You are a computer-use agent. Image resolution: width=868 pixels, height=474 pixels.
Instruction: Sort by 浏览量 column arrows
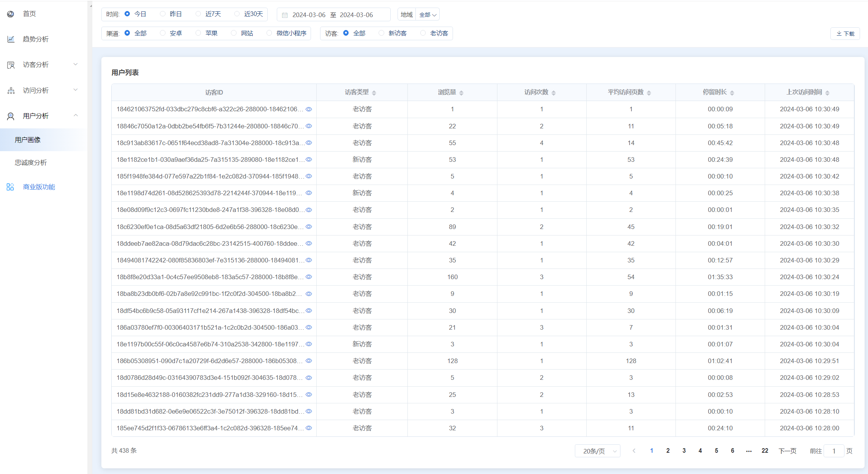click(461, 93)
